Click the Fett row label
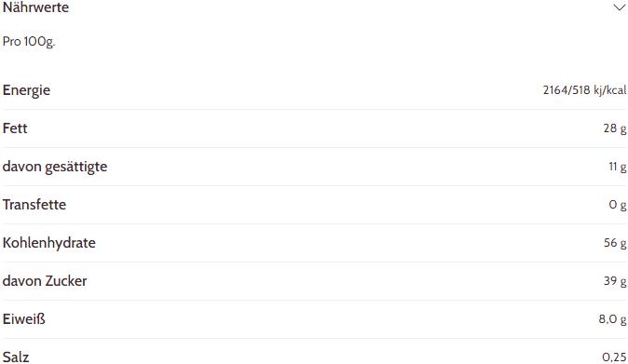The height and width of the screenshot is (364, 628). pos(15,128)
